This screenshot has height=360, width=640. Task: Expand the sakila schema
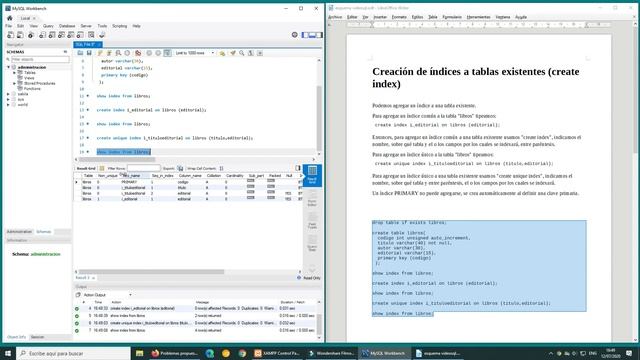(8, 94)
